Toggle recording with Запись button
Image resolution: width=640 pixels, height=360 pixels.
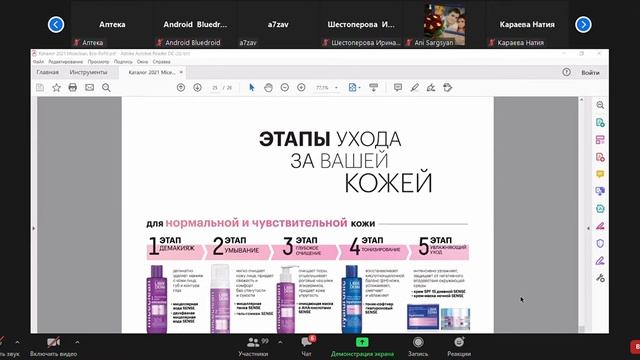pyautogui.click(x=418, y=347)
